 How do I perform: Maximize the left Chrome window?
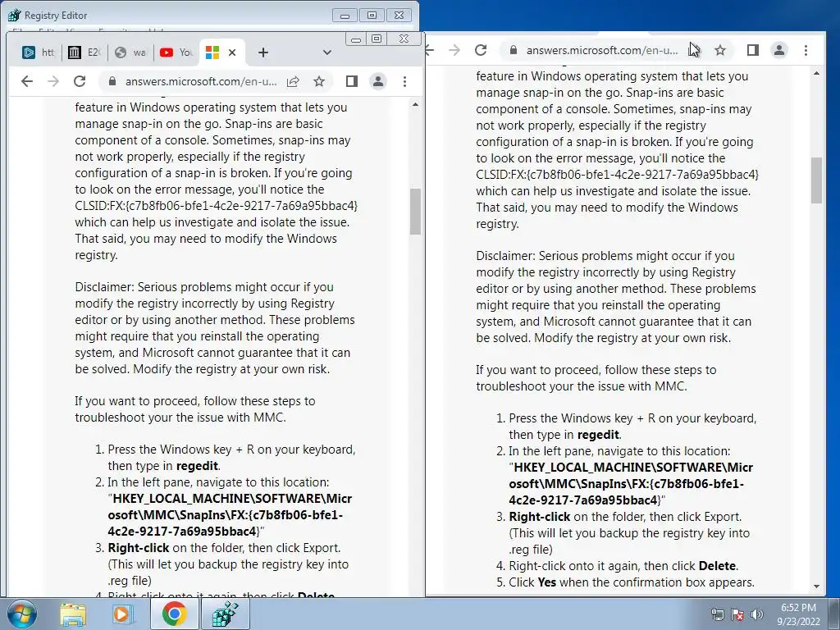coord(377,39)
